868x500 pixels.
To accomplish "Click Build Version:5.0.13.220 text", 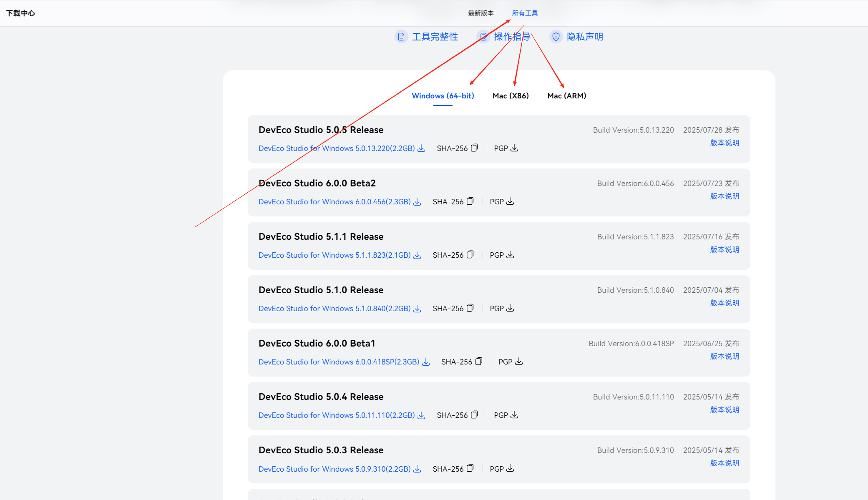I will [633, 130].
